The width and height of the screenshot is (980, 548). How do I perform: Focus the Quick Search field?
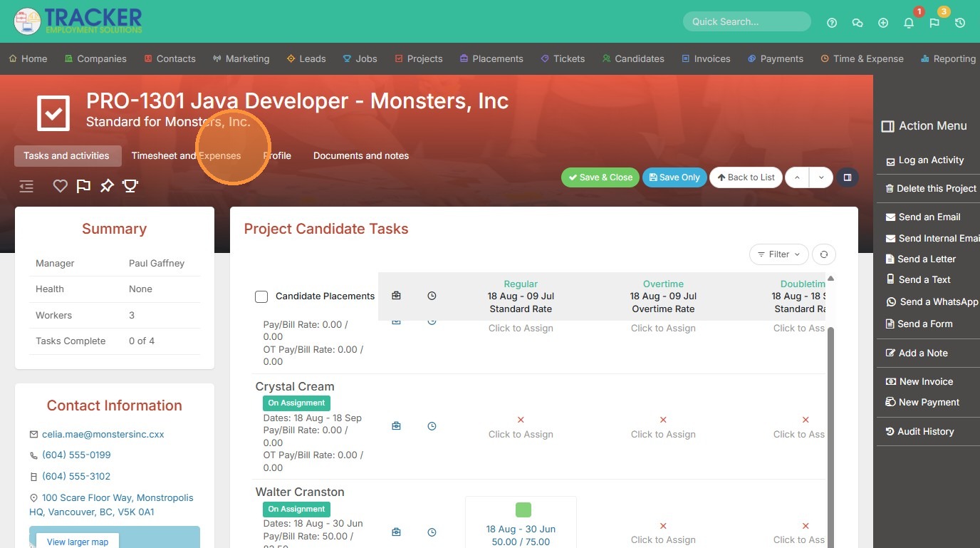pos(746,21)
